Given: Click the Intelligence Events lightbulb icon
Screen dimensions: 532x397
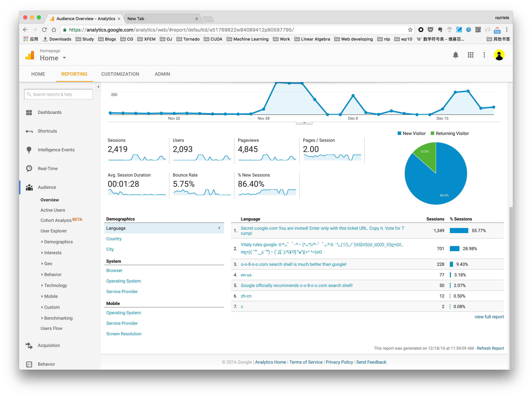Looking at the screenshot, I should [x=29, y=150].
